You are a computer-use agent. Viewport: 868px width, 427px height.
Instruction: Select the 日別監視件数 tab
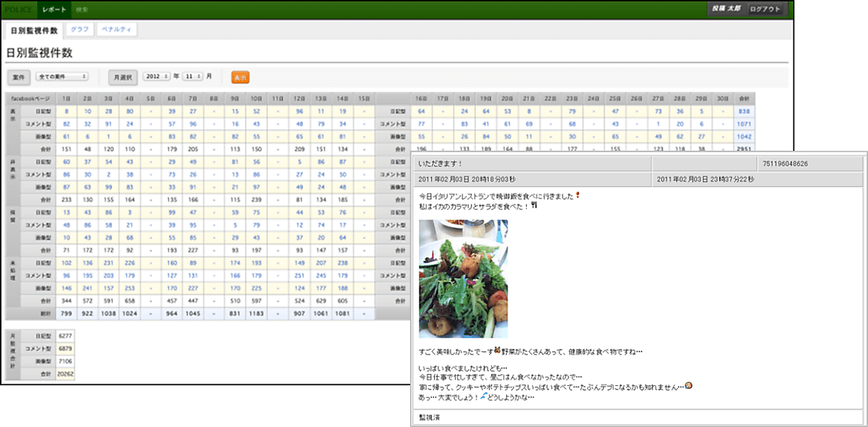[x=34, y=30]
